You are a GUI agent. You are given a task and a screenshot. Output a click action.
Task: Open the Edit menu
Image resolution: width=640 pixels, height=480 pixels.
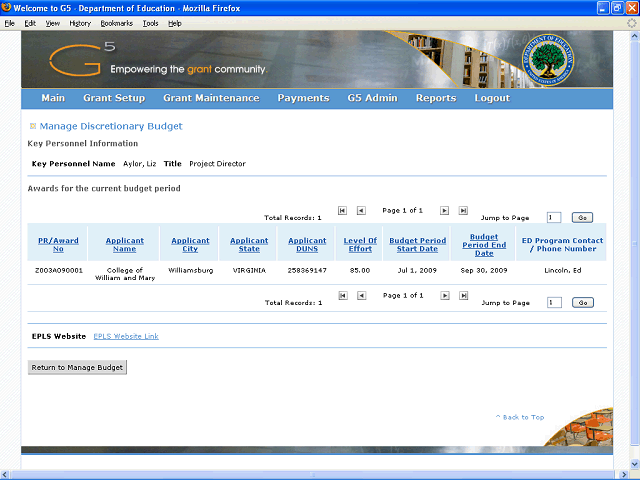(x=30, y=23)
